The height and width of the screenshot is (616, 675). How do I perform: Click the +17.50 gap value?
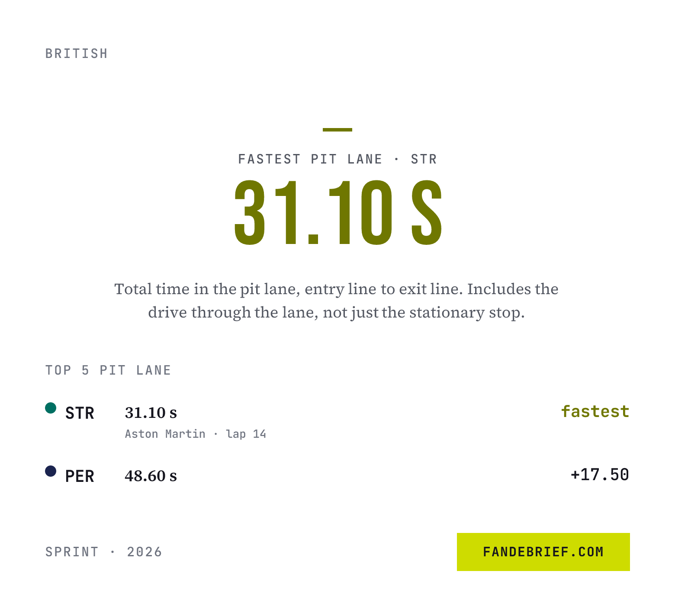point(600,475)
